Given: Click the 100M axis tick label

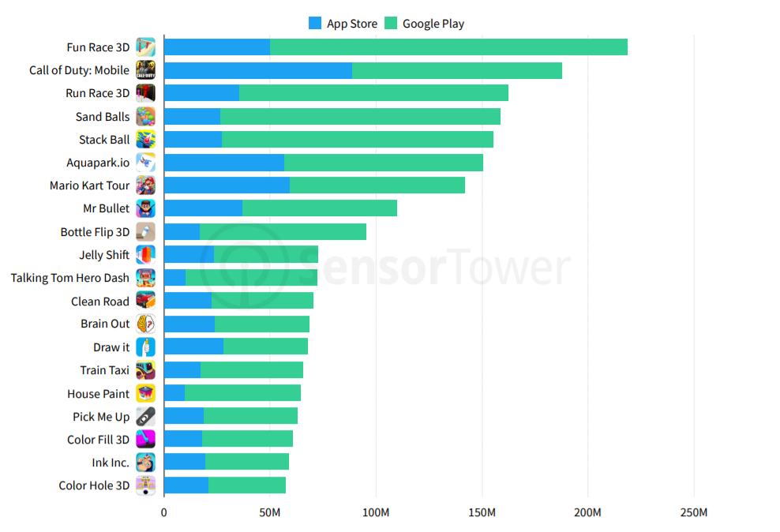Looking at the screenshot, I should 376,512.
